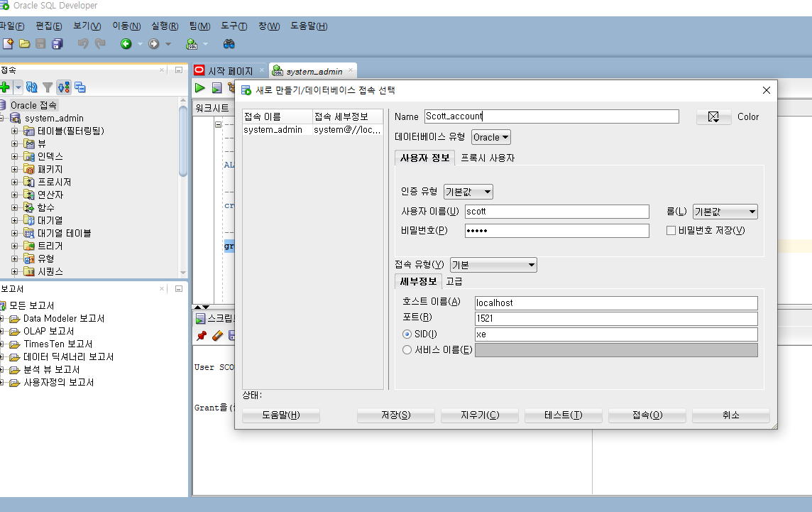Open the 도움말 menu

pos(309,26)
